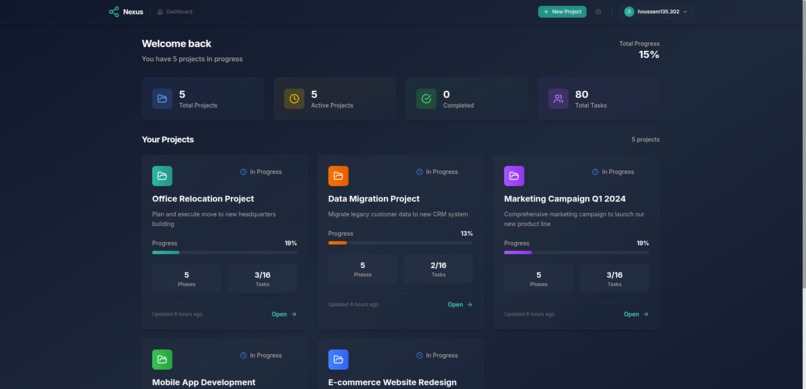Click the '5 projects' count label
Viewport: 806px width, 389px height.
[646, 140]
